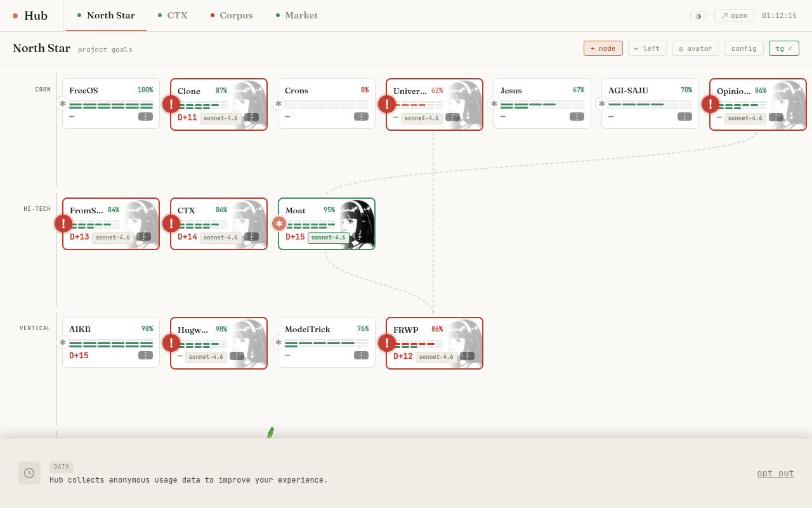Click the HI-TECH row label
The image size is (812, 508).
37,209
